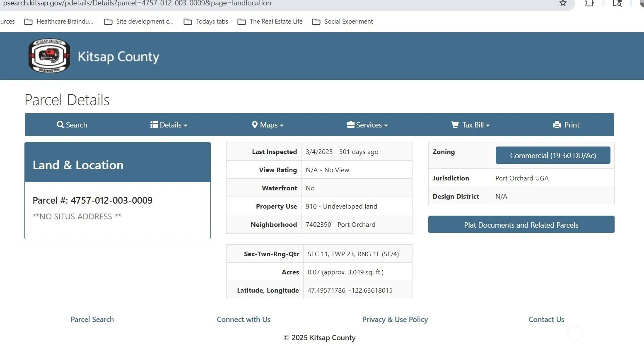Click the Commercial (19-60 DU/Ac) zoning button
644x346 pixels.
click(x=552, y=155)
